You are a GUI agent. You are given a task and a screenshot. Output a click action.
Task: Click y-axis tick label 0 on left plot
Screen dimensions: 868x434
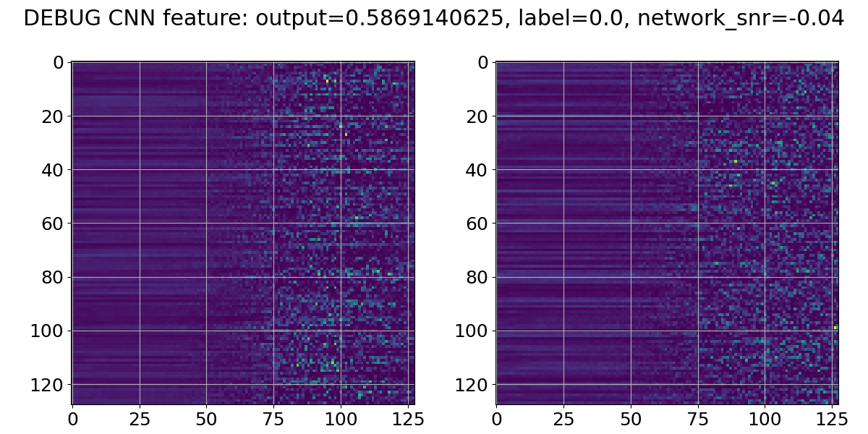click(59, 63)
